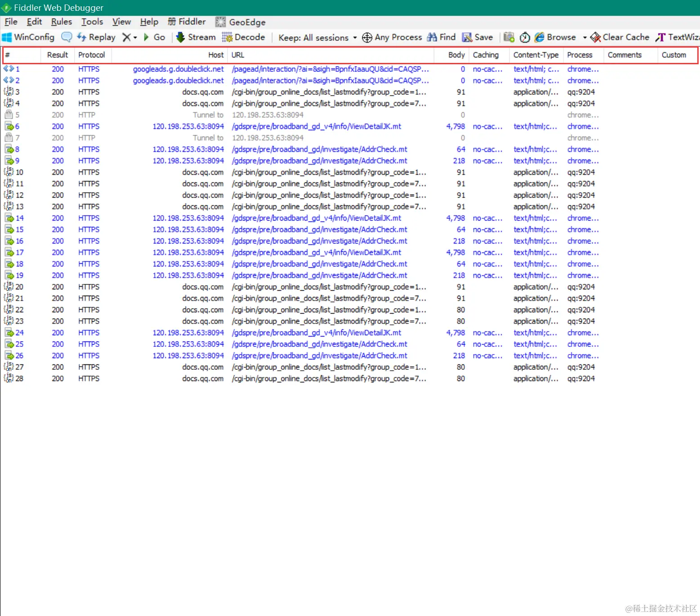Open the Tools menu

[92, 22]
